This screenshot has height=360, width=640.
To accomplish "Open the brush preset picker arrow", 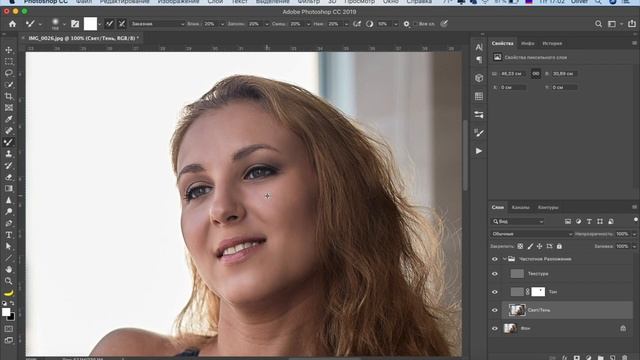I will (64, 24).
